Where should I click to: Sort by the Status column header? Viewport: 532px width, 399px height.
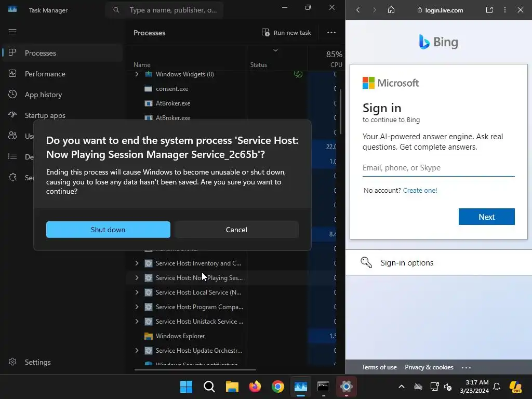[259, 65]
